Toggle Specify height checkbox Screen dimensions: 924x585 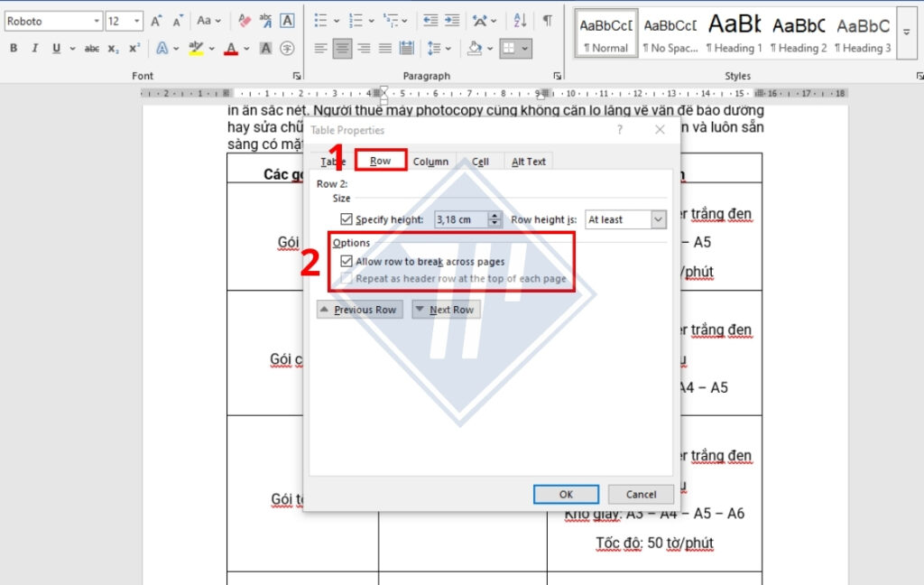pos(346,219)
